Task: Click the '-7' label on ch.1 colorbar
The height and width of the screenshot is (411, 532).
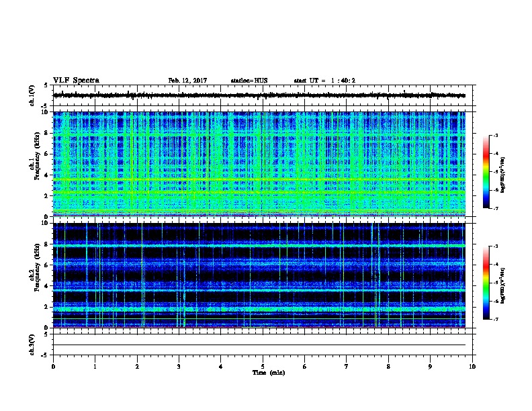Action: [x=495, y=208]
